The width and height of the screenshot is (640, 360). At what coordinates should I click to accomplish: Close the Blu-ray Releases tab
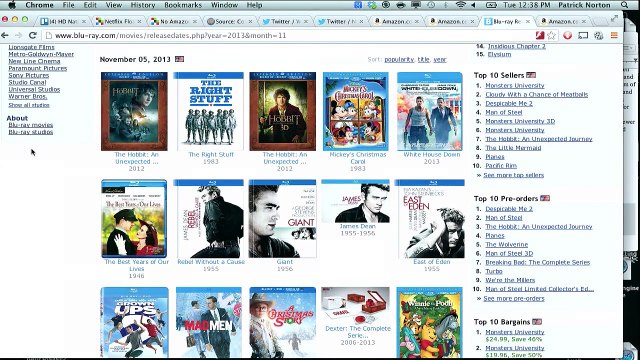pos(527,21)
